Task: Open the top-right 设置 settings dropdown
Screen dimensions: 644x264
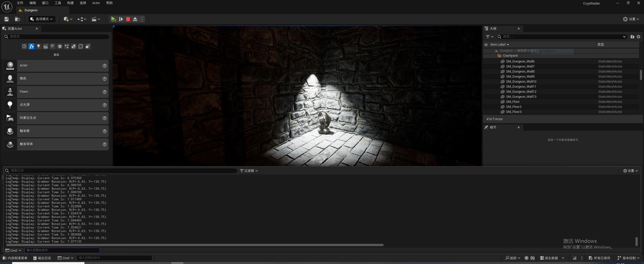Action: [631, 19]
